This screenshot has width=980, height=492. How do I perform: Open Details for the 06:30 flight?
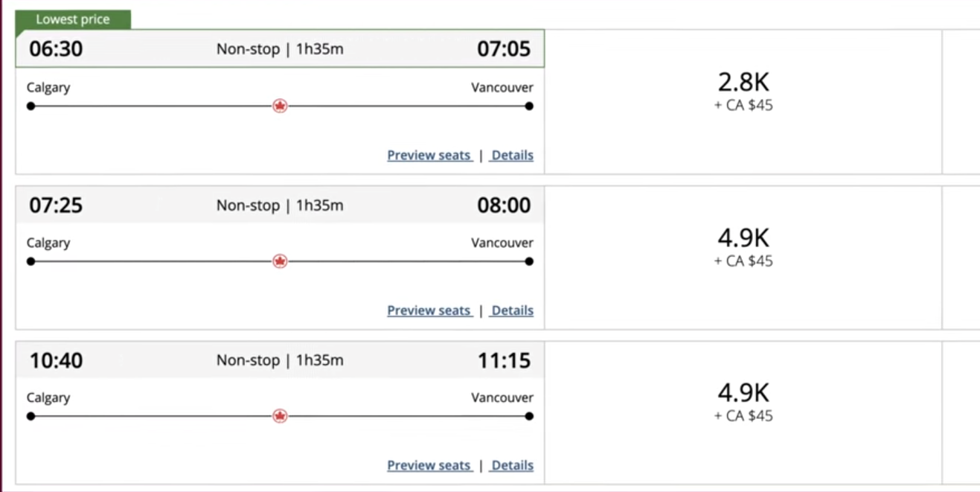(513, 156)
